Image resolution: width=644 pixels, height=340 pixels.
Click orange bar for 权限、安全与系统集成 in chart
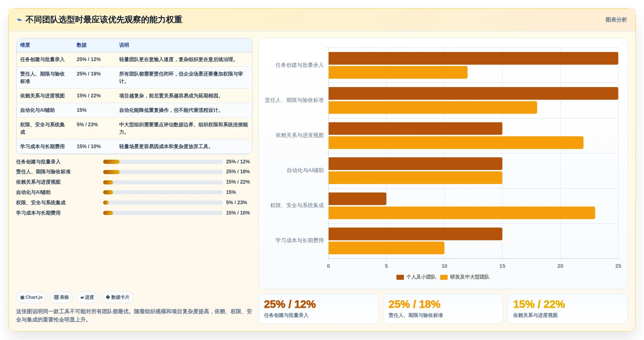[x=462, y=212]
